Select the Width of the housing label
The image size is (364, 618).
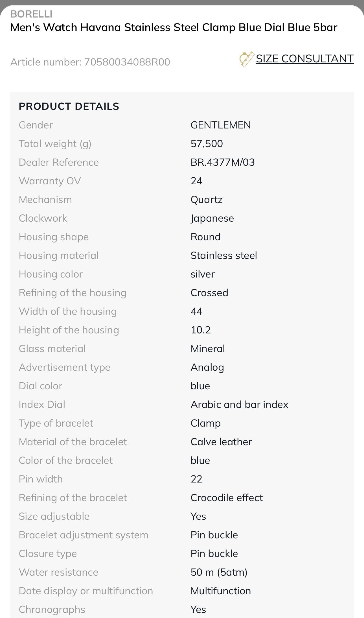click(68, 311)
